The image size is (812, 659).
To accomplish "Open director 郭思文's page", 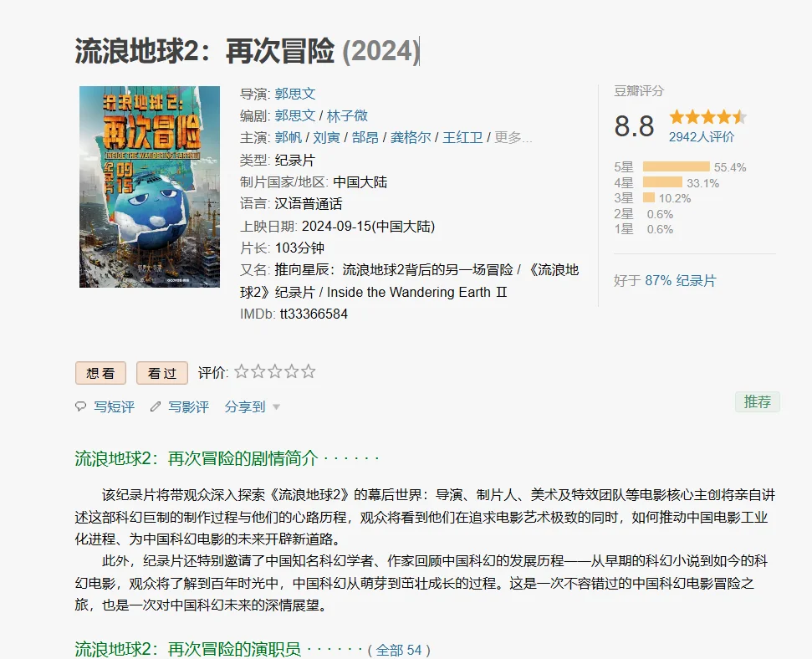I will 295,94.
